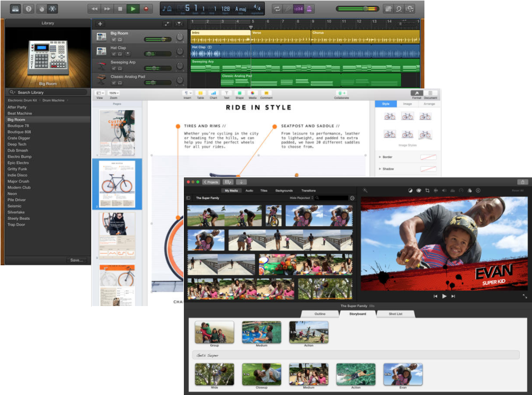532x395 pixels.
Task: Solo the Sweeping Arp track
Action: pos(119,67)
